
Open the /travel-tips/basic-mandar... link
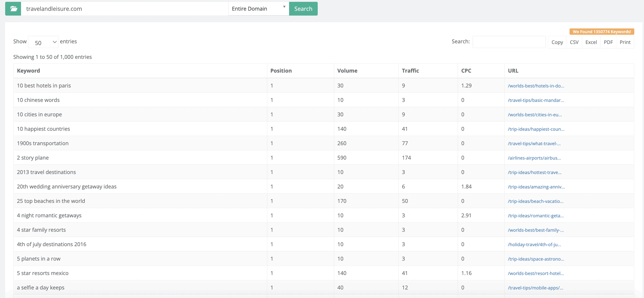[x=536, y=100]
